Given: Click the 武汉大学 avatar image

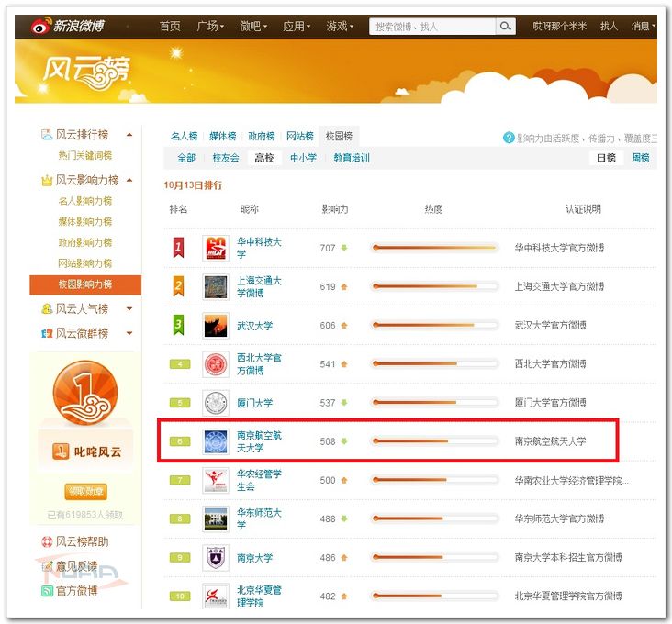Looking at the screenshot, I should (216, 325).
